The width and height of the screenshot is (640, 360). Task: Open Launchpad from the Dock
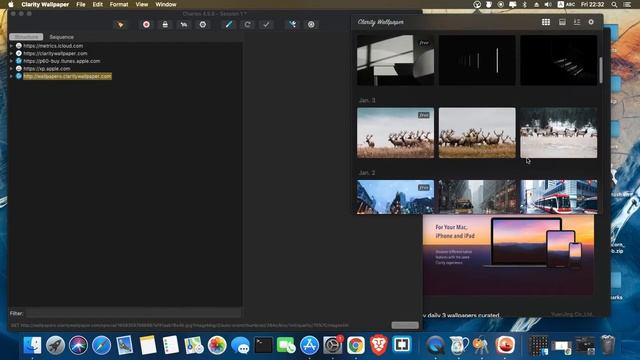tap(55, 345)
